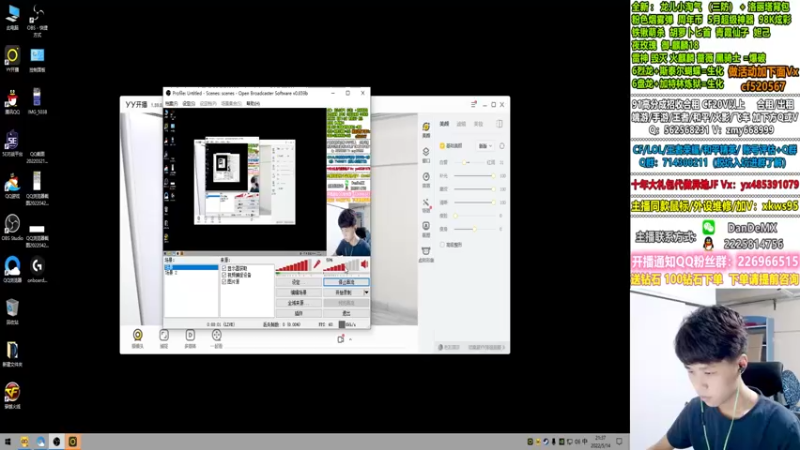
Task: Switch to the 美妆 tab in YY panel
Action: click(x=478, y=124)
